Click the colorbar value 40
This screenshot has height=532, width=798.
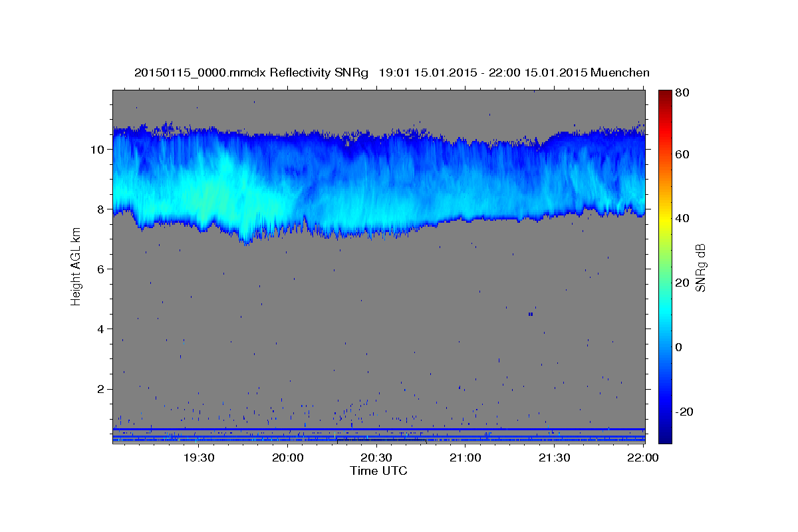point(684,219)
